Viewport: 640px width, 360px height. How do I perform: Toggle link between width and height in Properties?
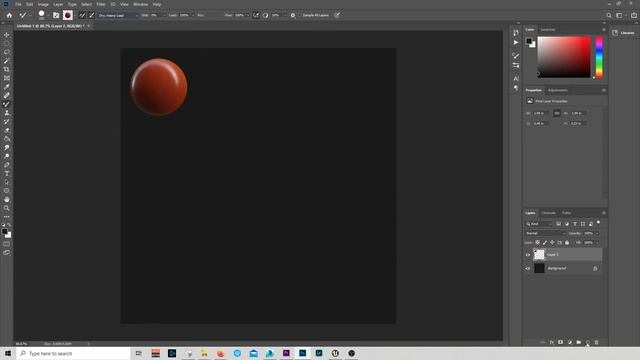click(x=557, y=113)
